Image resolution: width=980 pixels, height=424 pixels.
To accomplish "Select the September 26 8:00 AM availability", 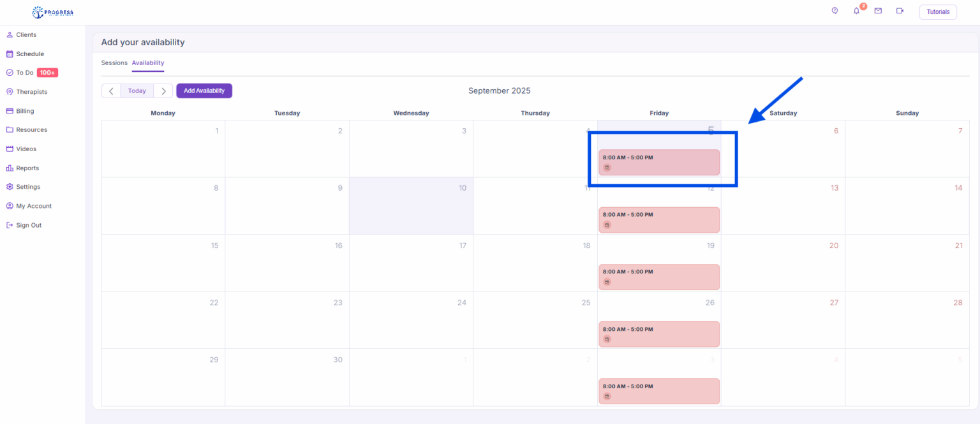I will click(658, 334).
